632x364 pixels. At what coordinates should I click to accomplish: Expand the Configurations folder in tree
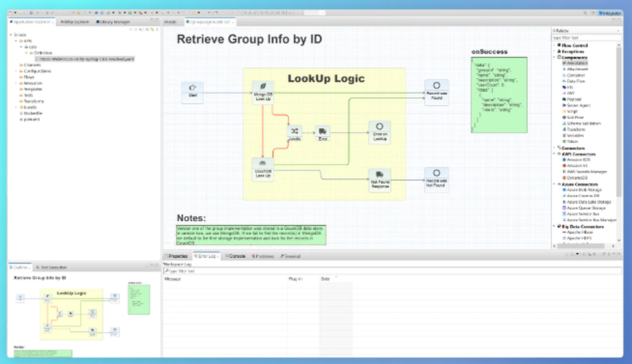coord(16,71)
